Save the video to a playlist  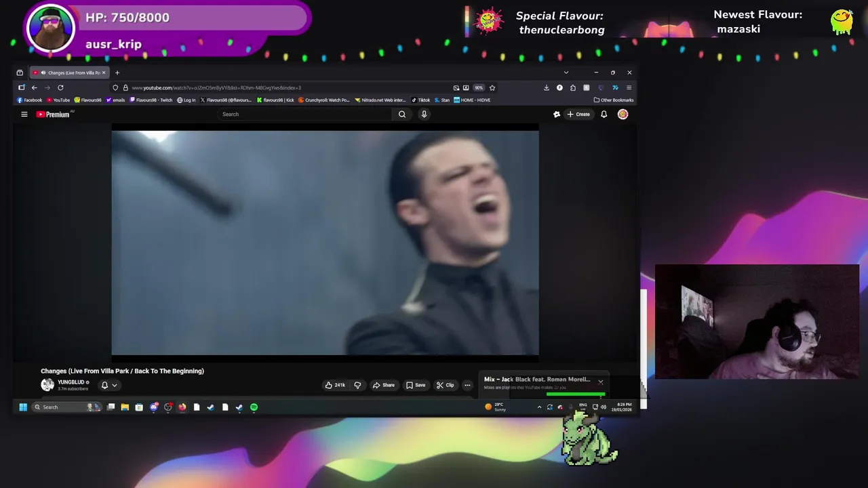click(416, 385)
